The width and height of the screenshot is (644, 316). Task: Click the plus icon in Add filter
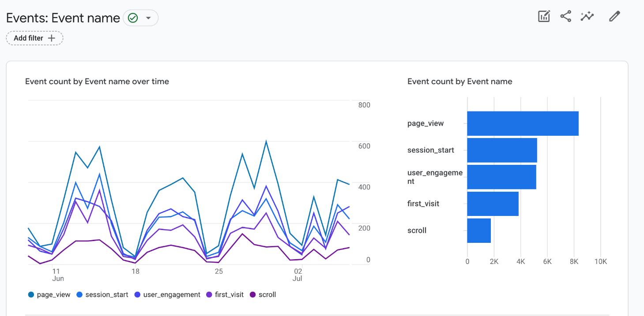tap(52, 38)
